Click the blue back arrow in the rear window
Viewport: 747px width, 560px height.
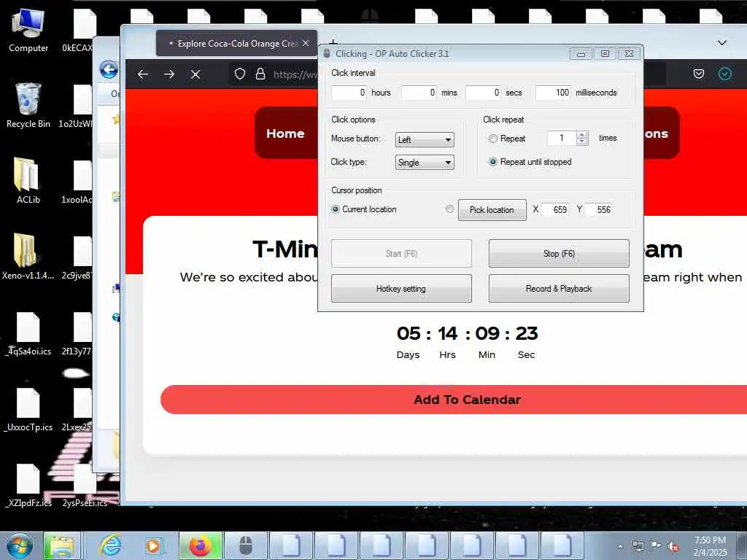(x=109, y=70)
